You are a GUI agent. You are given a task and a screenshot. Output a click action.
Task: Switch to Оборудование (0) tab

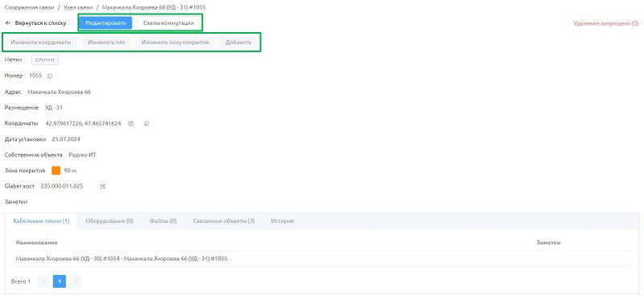pyautogui.click(x=109, y=221)
